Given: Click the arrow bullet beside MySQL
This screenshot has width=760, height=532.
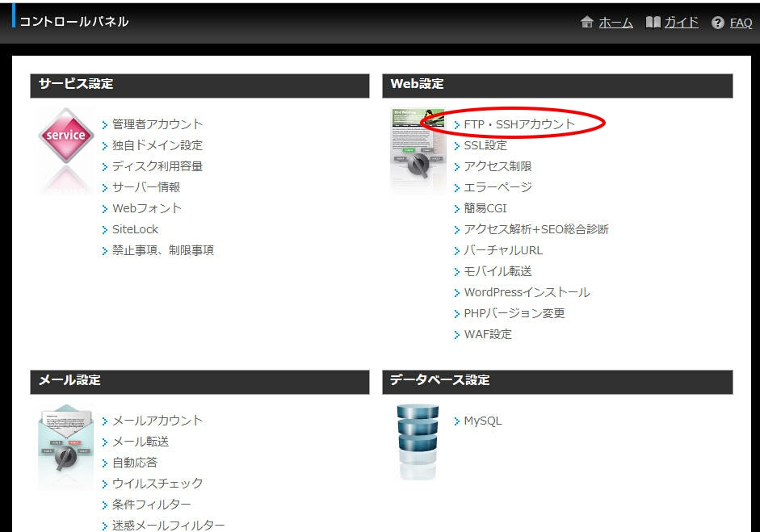Looking at the screenshot, I should pyautogui.click(x=456, y=421).
